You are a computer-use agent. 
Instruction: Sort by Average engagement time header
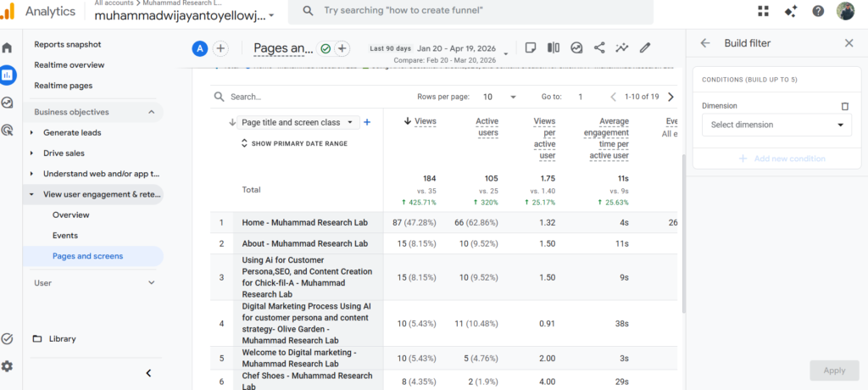606,138
